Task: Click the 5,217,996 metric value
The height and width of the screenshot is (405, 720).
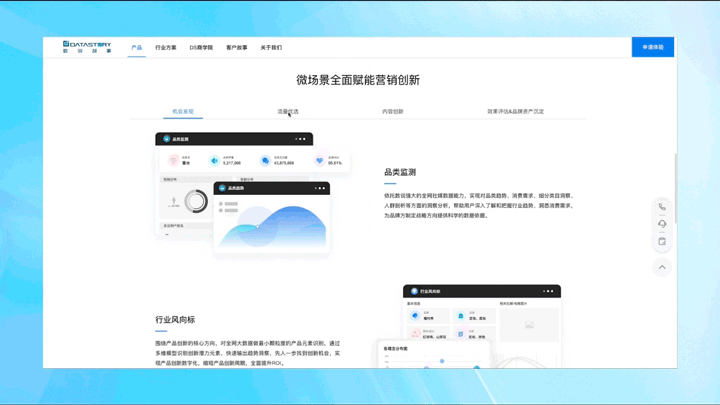Action: [x=231, y=163]
